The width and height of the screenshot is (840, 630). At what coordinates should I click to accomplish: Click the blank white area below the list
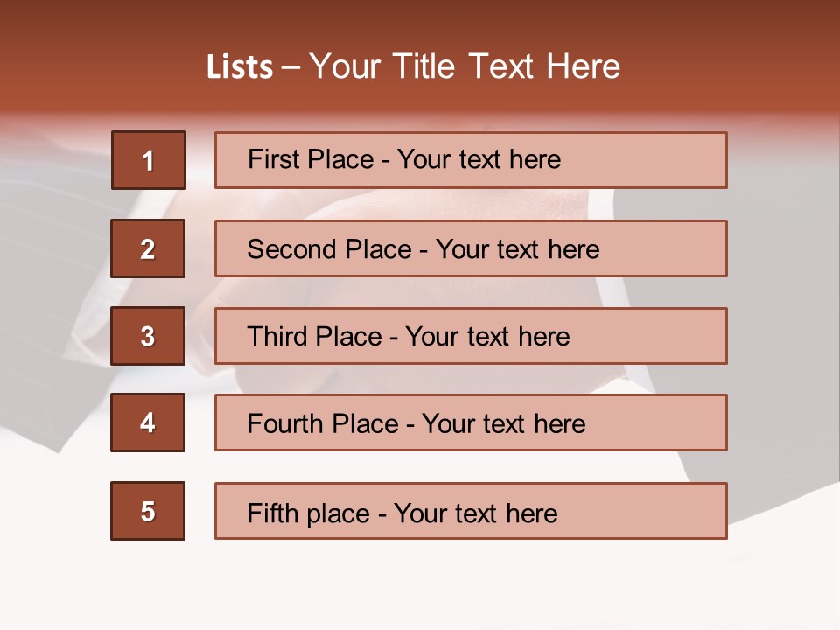(x=420, y=586)
